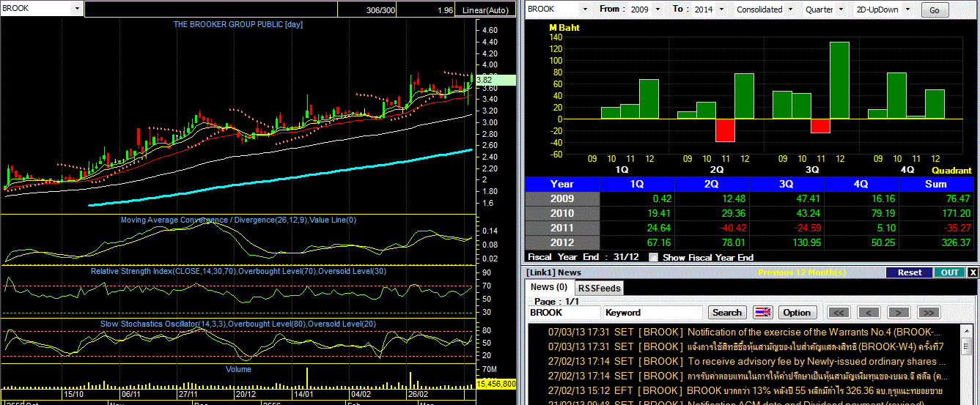Click the Linear(Auto) scale selector
980x405 pixels.
[485, 10]
